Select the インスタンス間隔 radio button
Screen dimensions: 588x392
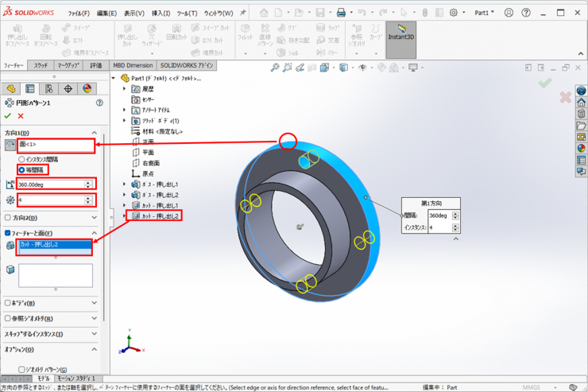pos(21,159)
